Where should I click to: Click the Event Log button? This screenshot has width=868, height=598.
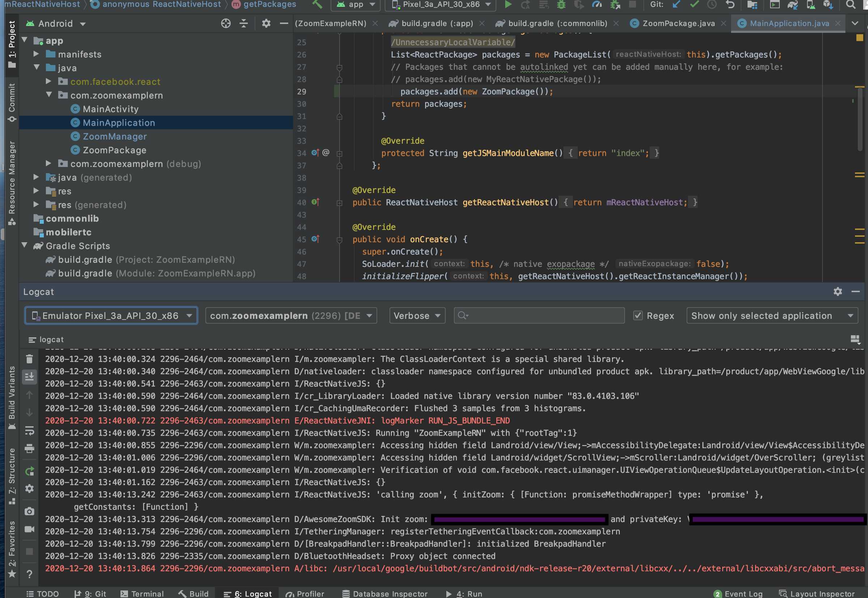(x=738, y=594)
